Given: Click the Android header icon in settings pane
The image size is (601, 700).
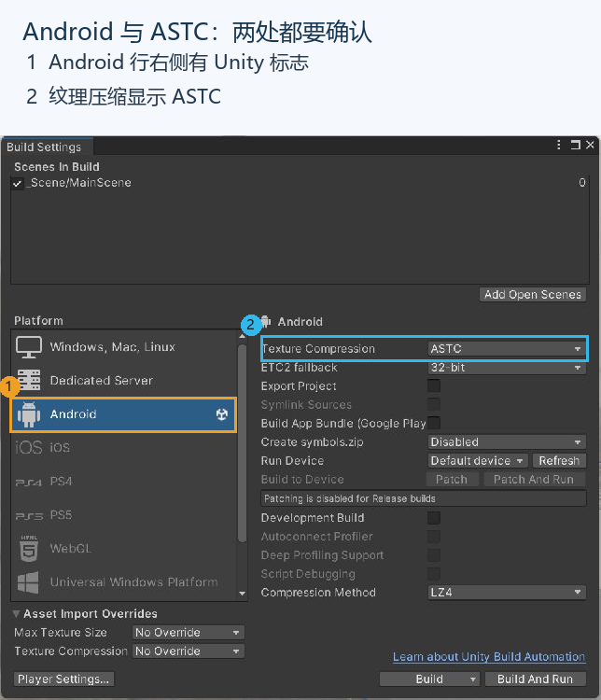Looking at the screenshot, I should coord(266,321).
